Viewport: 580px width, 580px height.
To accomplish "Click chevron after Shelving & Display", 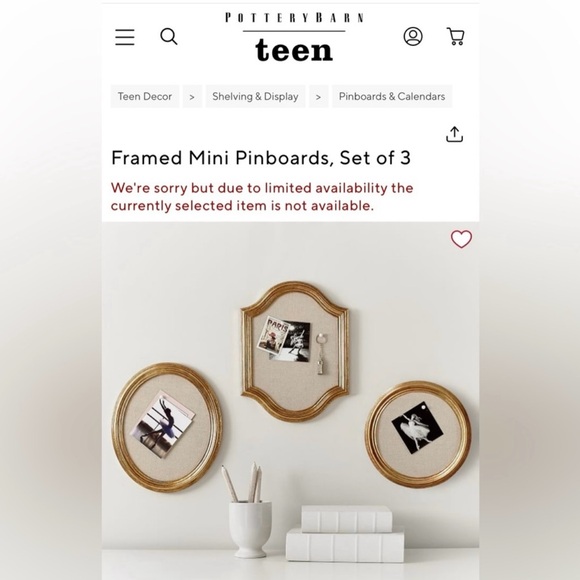I will [318, 97].
